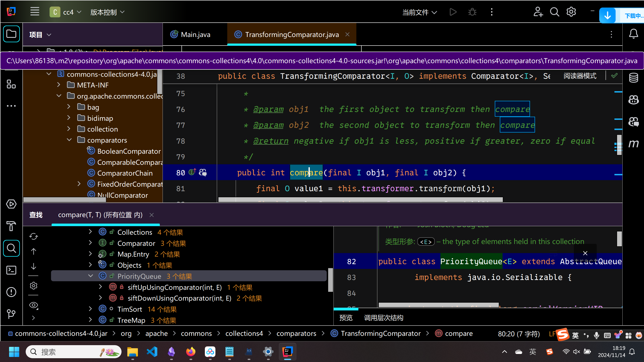Open the Find tool window
The height and width of the screenshot is (362, 644).
[11, 248]
